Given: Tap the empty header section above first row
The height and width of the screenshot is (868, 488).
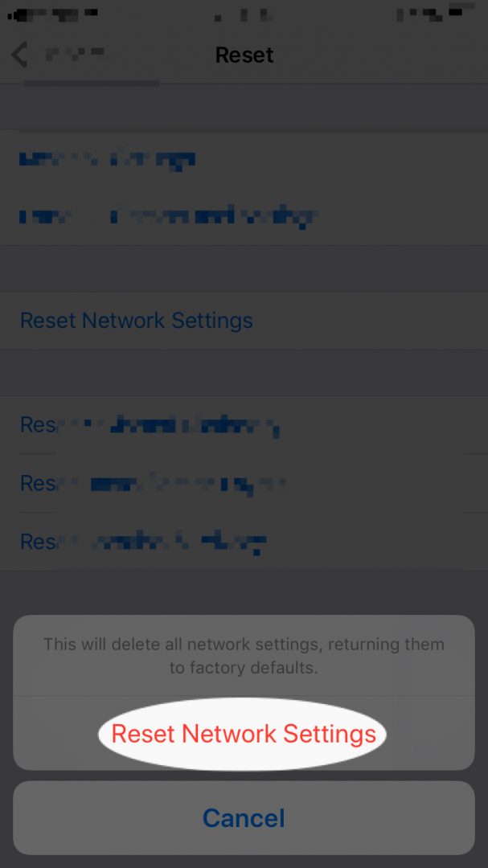Looking at the screenshot, I should [x=244, y=107].
